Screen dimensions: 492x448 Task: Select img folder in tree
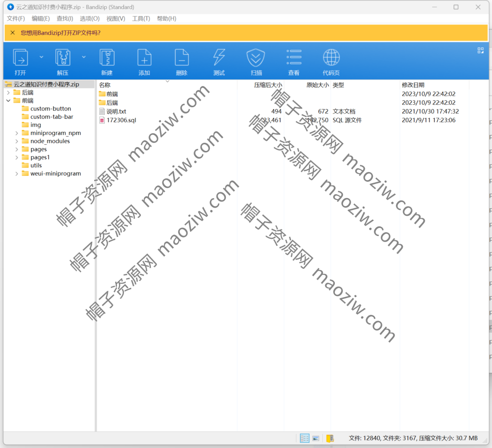coord(36,125)
